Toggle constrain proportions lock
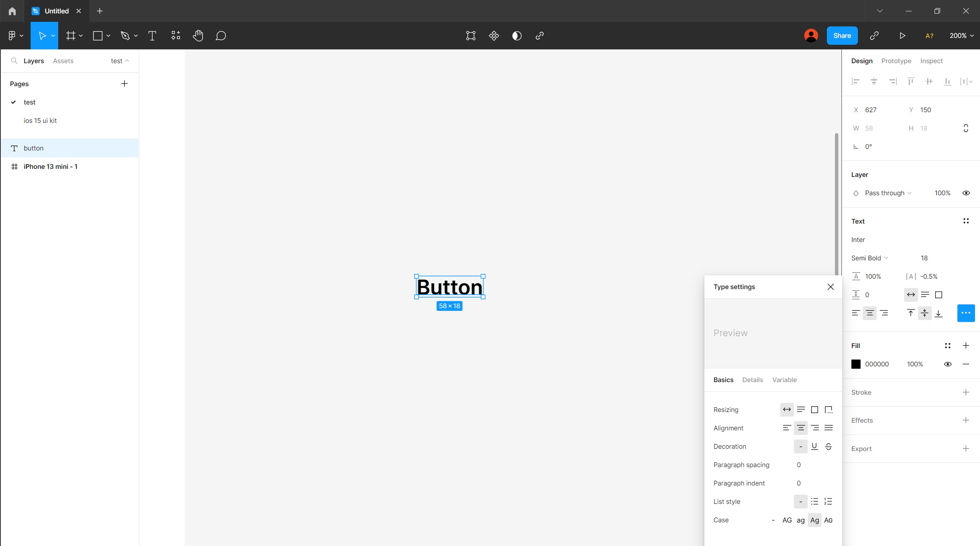The width and height of the screenshot is (980, 546). pyautogui.click(x=965, y=128)
